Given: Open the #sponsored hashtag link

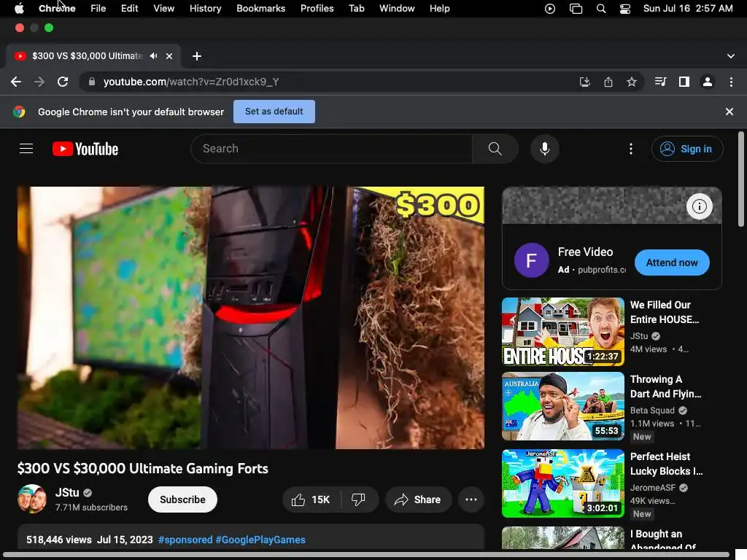Looking at the screenshot, I should click(185, 540).
